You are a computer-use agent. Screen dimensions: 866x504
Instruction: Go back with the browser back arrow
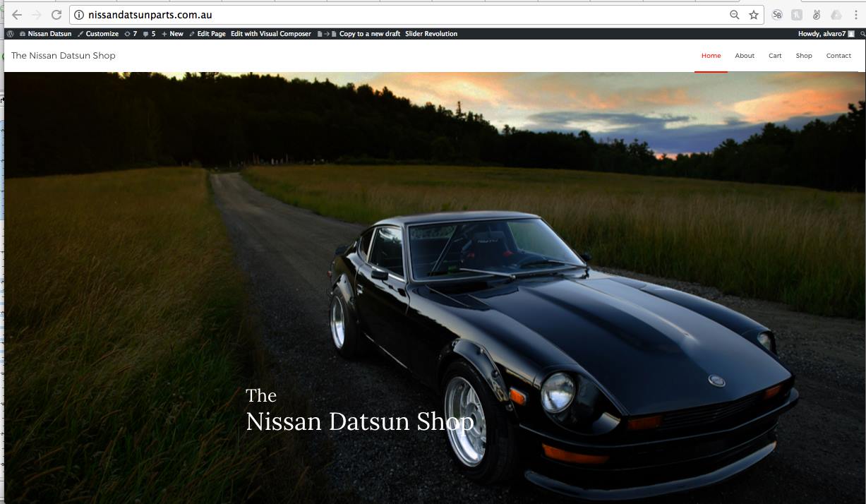[x=17, y=15]
